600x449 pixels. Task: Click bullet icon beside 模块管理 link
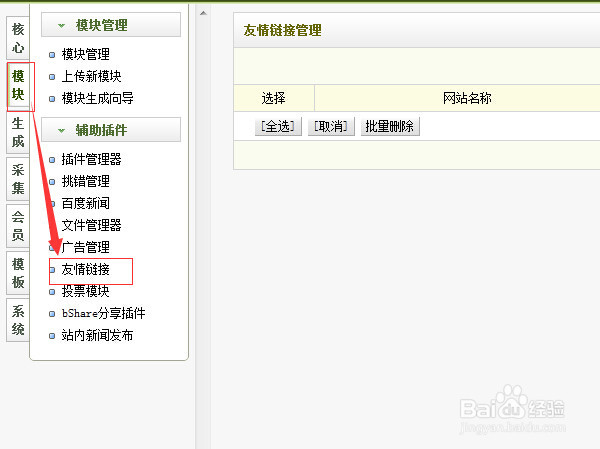tap(52, 55)
